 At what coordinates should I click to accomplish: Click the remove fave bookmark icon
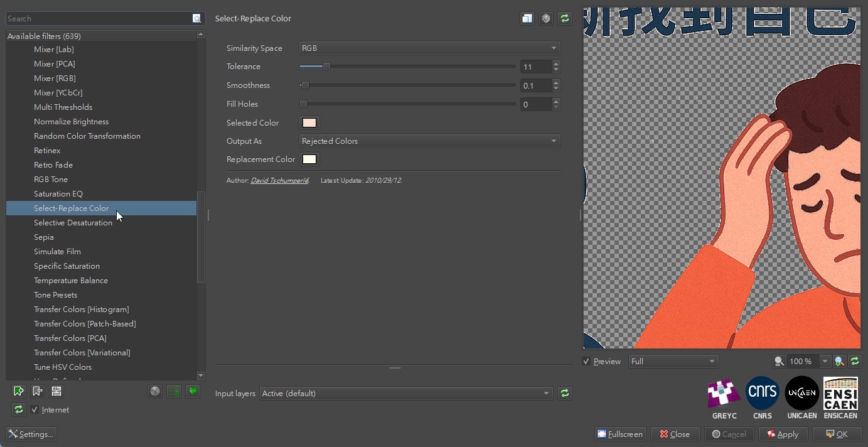point(38,391)
